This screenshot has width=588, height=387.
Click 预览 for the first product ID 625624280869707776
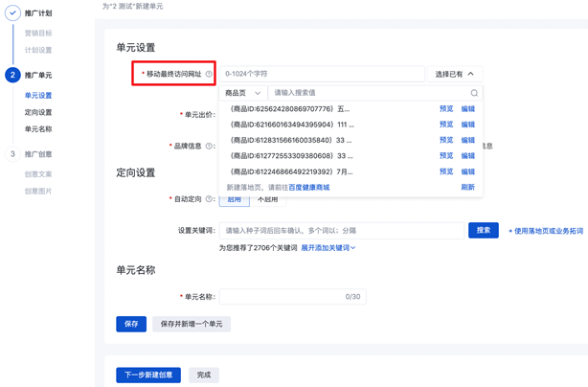446,109
